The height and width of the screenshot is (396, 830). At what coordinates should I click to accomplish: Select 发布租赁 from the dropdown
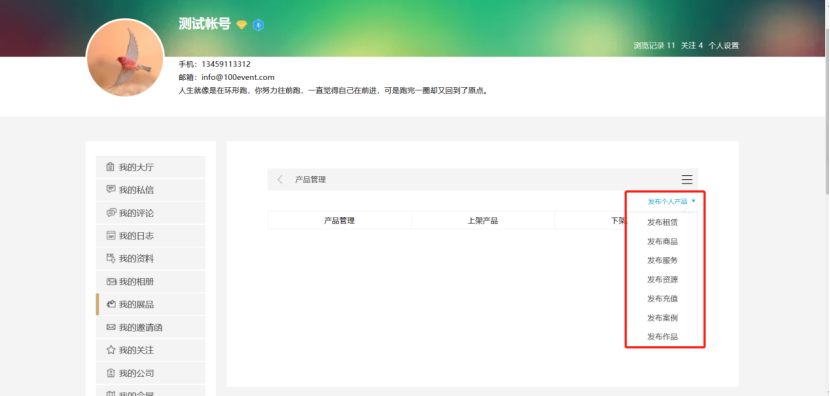662,222
